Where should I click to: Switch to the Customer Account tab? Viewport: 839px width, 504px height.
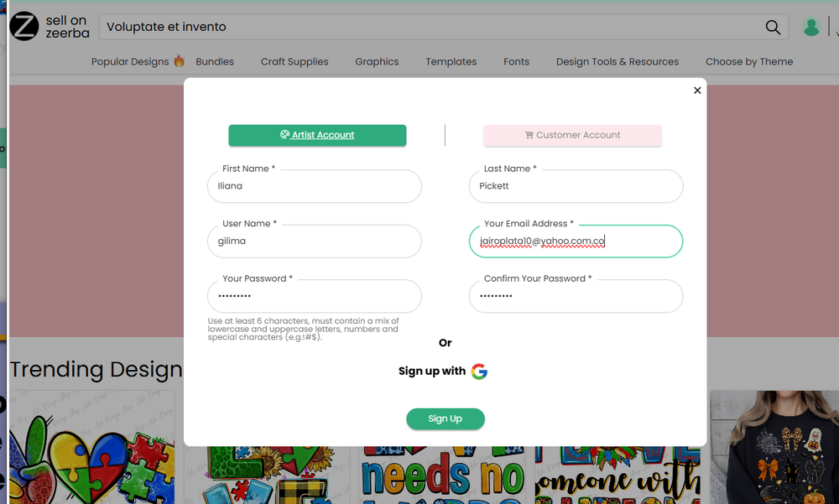pyautogui.click(x=572, y=135)
